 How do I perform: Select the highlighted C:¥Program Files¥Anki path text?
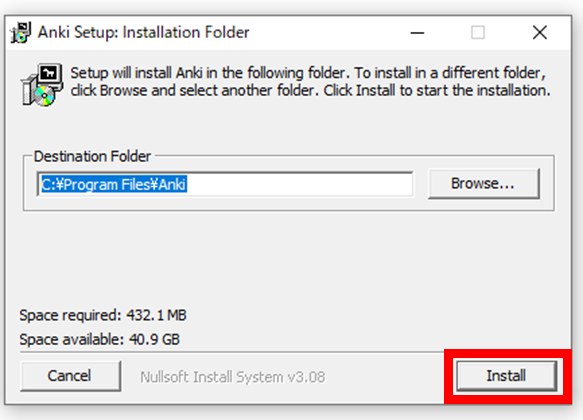114,184
